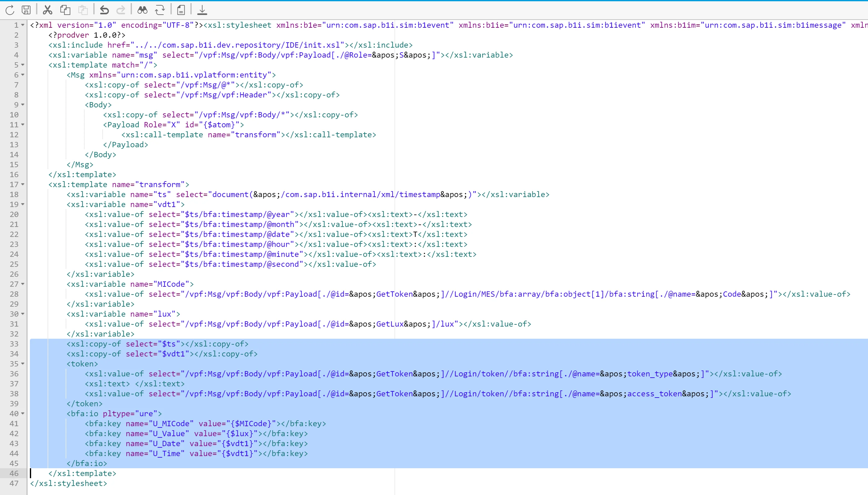Click the greyed-out paste icon
Image resolution: width=868 pixels, height=495 pixels.
83,10
